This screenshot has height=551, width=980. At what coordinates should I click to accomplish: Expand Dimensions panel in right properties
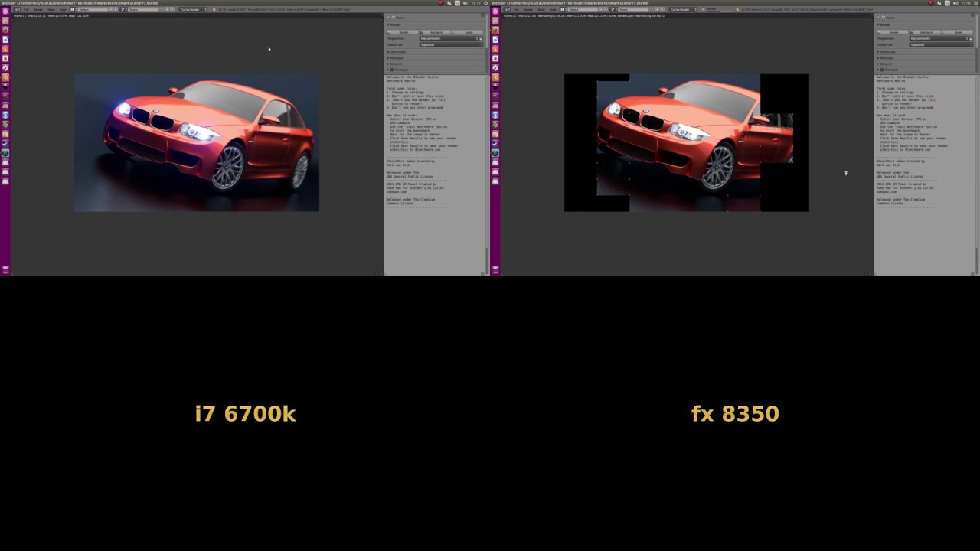pos(887,51)
